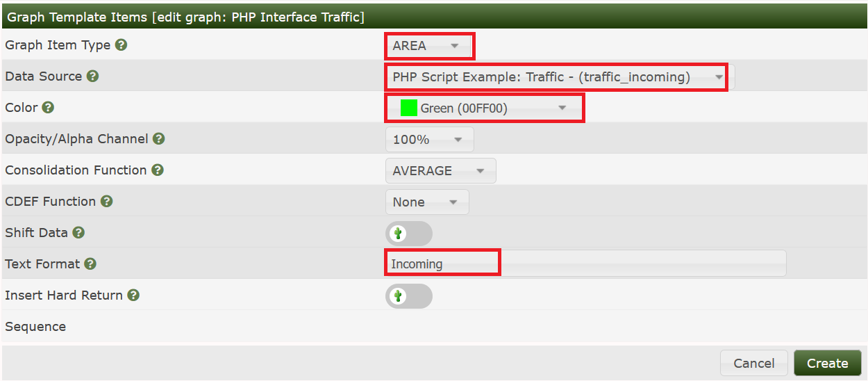
Task: Select the CDEF Function label
Action: [50, 202]
